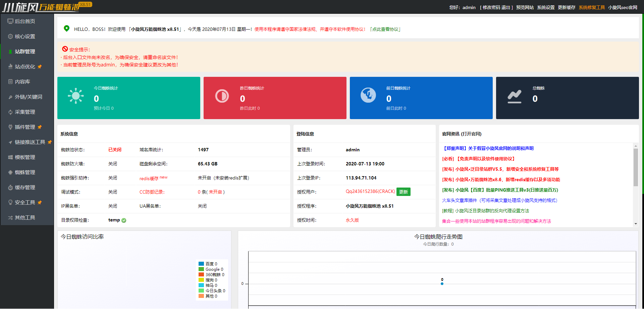Select the 采集管理 collection icon
The image size is (644, 309).
10,112
